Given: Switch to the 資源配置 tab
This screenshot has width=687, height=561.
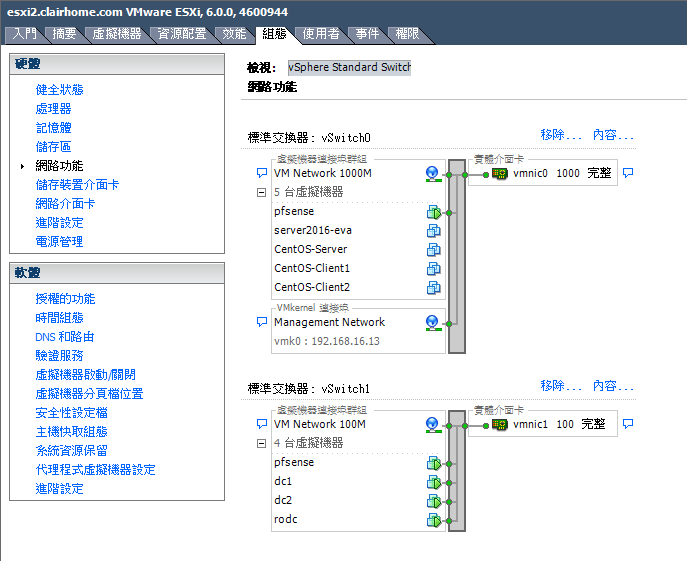Looking at the screenshot, I should [181, 34].
